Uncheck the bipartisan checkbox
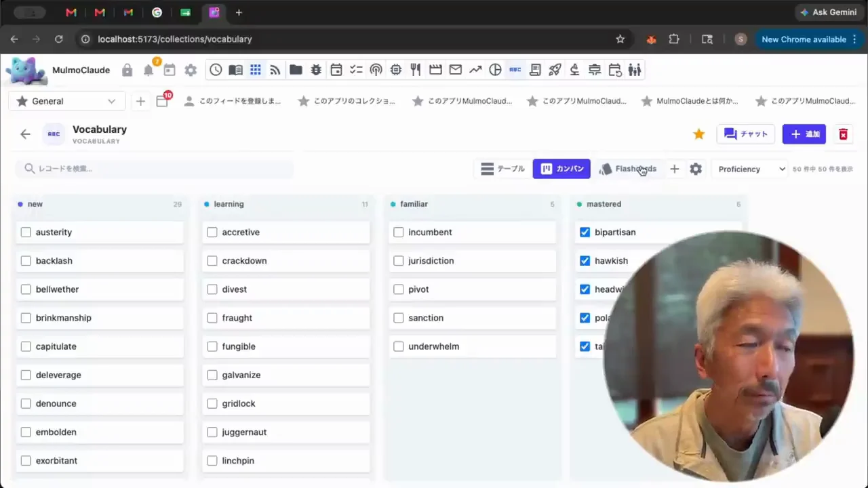The height and width of the screenshot is (488, 868). [x=585, y=232]
